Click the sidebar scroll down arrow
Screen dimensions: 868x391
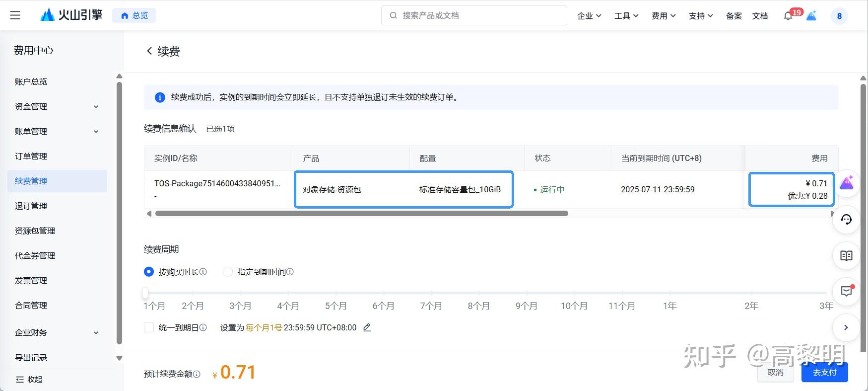[119, 358]
